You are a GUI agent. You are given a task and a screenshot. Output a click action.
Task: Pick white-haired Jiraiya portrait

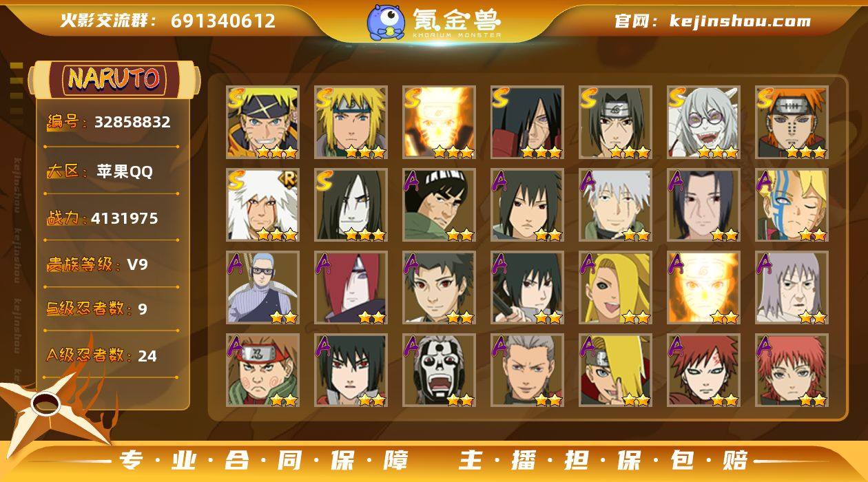pos(263,205)
